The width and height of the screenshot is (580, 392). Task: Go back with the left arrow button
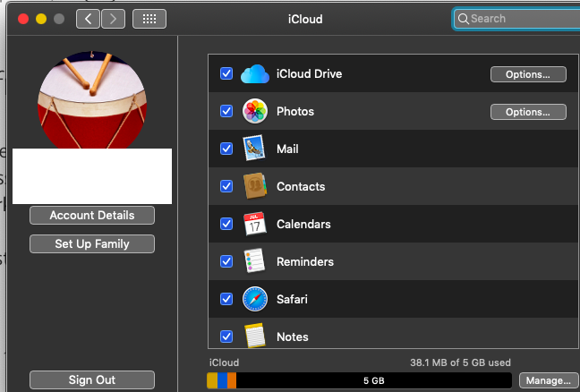(x=88, y=19)
